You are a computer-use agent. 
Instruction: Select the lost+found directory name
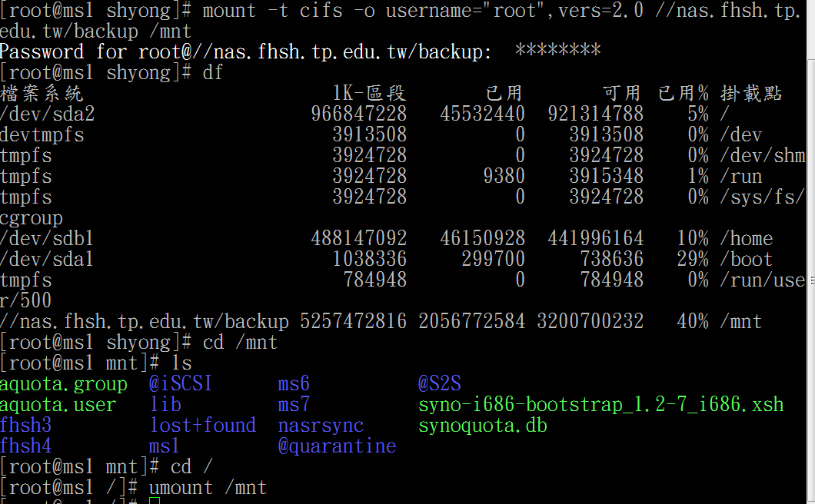click(203, 424)
